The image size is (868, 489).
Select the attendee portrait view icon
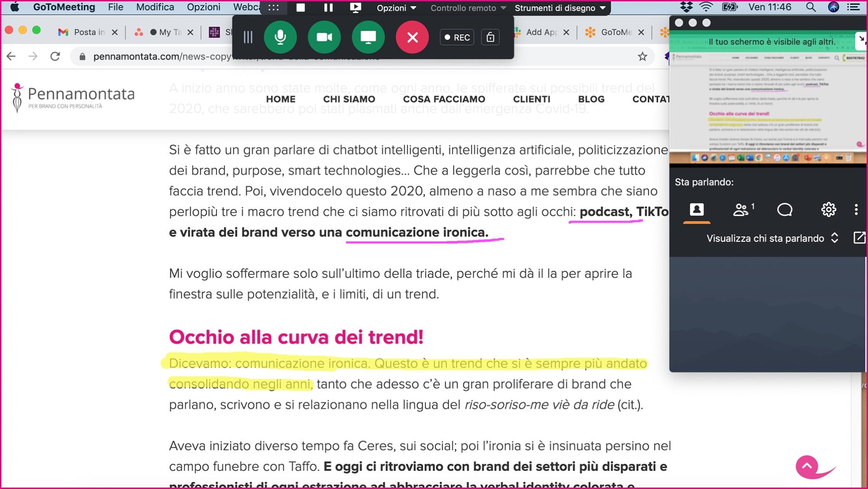(x=697, y=209)
